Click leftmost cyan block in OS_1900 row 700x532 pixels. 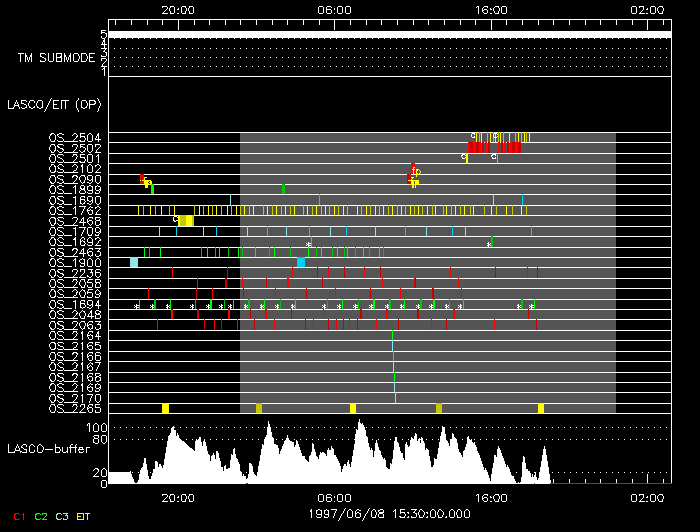(134, 262)
